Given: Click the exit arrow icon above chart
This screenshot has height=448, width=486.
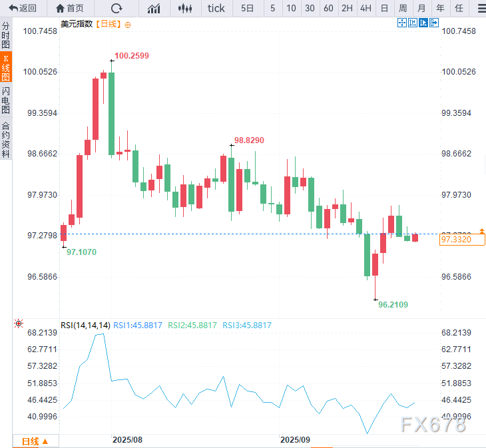Looking at the screenshot, I should (x=434, y=23).
